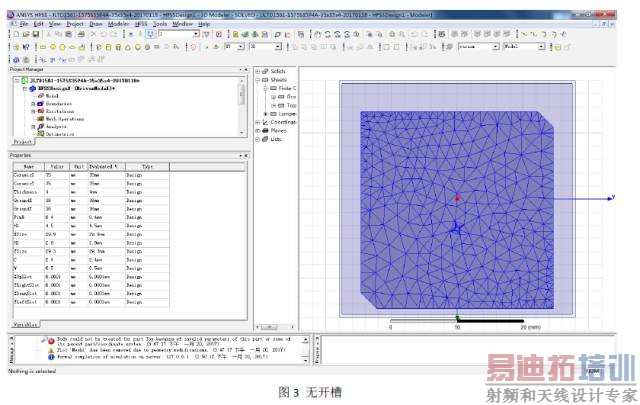640x405 pixels.
Task: Open the Tools menu
Action: point(160,24)
